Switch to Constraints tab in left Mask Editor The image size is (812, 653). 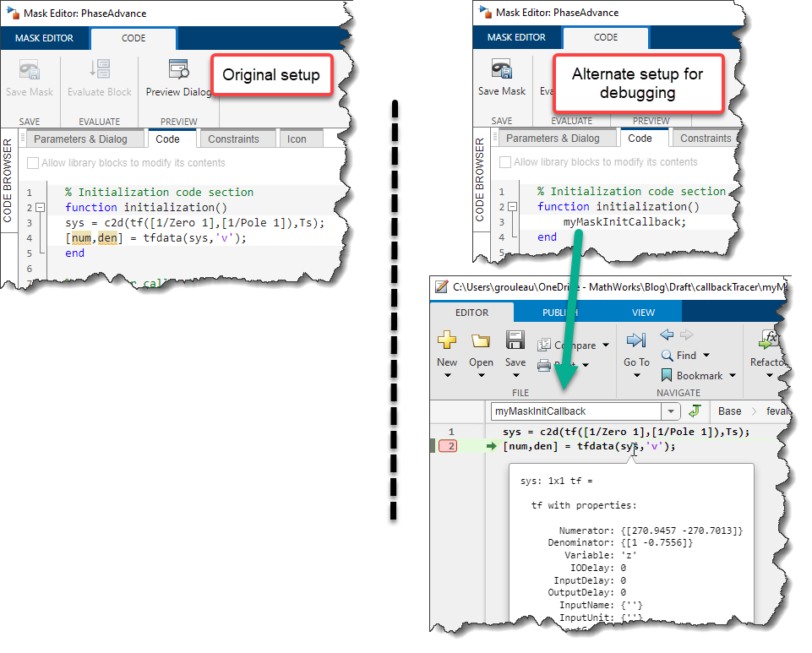[x=233, y=139]
